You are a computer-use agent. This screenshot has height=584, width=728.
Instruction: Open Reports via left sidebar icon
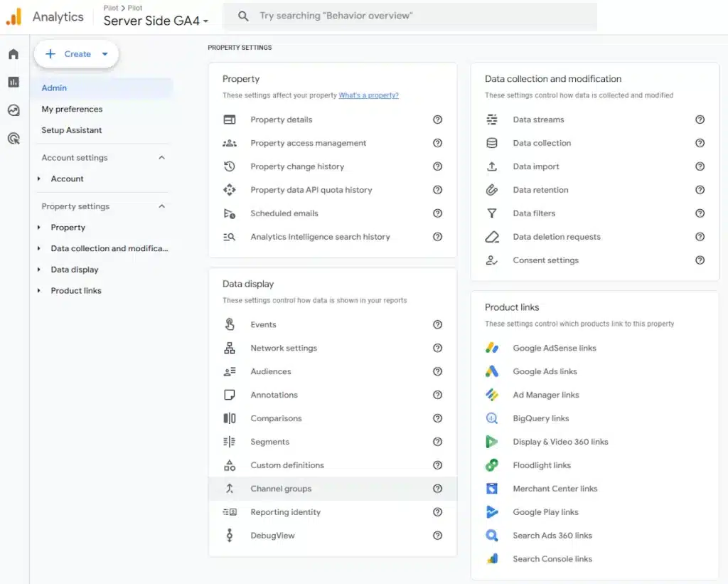click(x=13, y=82)
